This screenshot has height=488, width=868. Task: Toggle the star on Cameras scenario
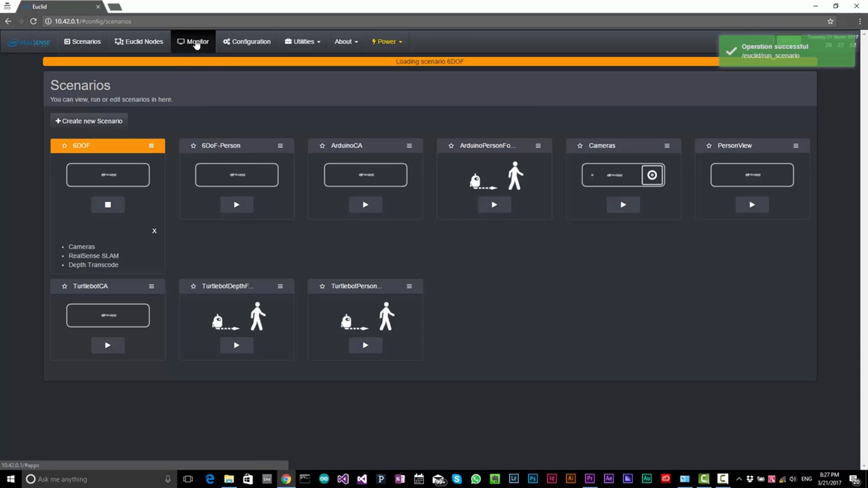point(580,146)
